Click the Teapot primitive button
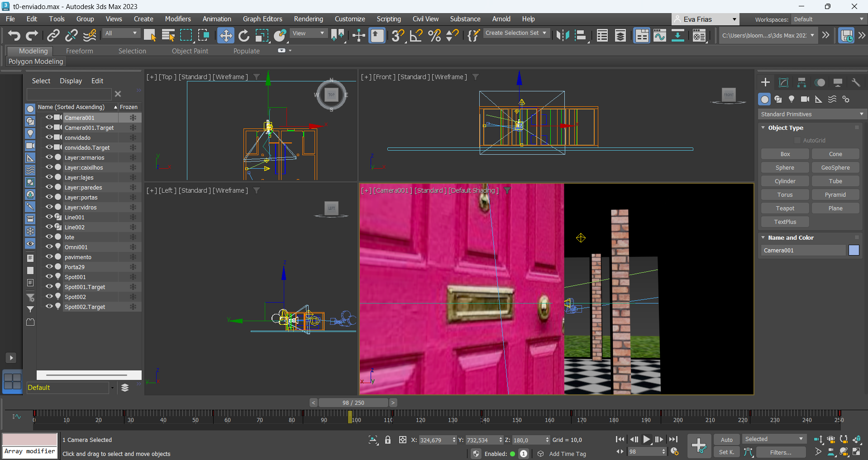This screenshot has height=460, width=868. tap(785, 209)
